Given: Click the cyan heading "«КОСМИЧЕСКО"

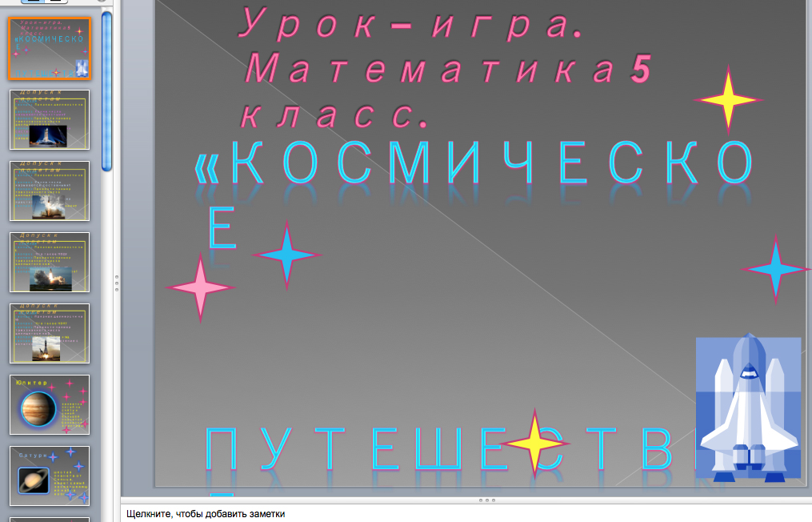Looking at the screenshot, I should click(474, 163).
